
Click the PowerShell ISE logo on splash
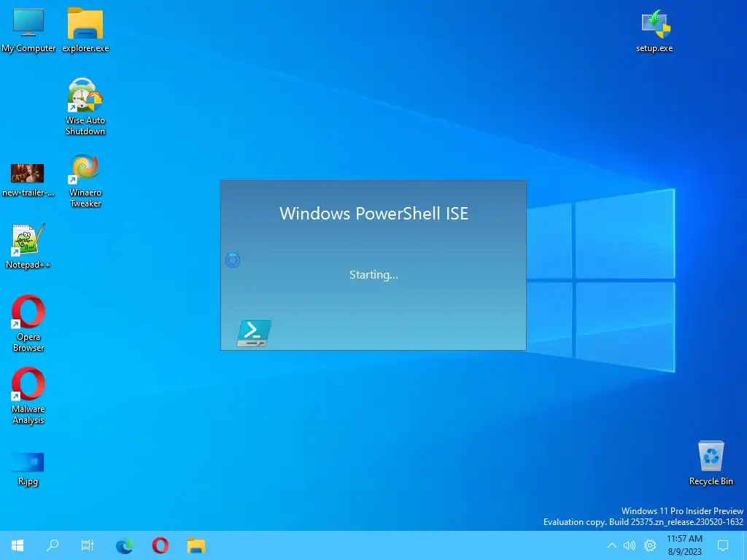point(254,332)
